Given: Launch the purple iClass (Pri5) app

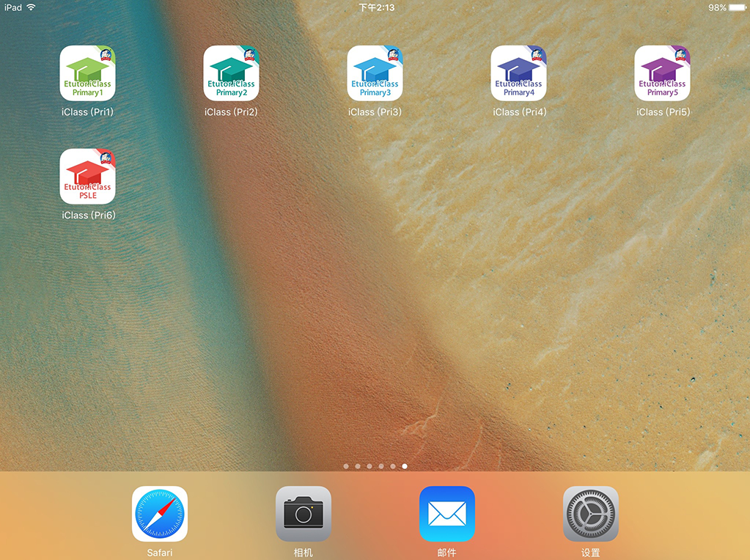Looking at the screenshot, I should (662, 73).
